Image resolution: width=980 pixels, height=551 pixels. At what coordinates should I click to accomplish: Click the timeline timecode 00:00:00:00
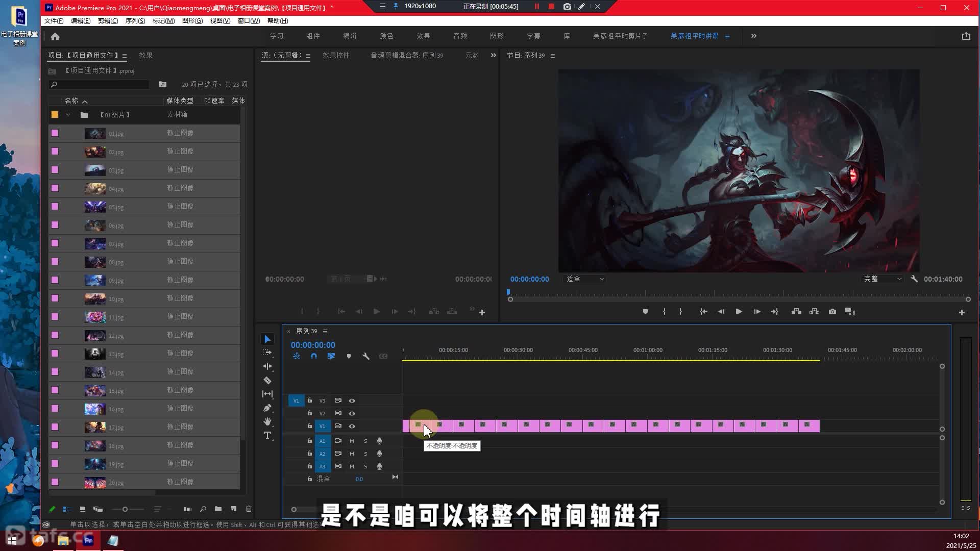tap(313, 345)
